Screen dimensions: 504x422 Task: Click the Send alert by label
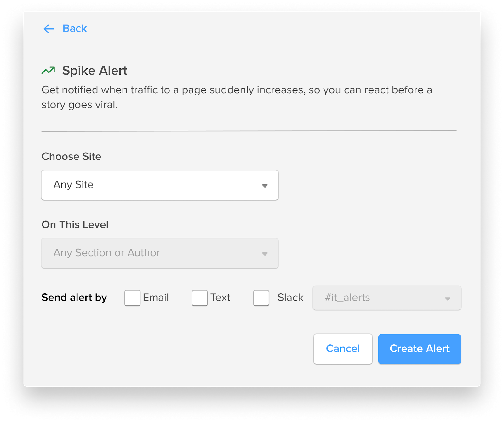pos(74,298)
